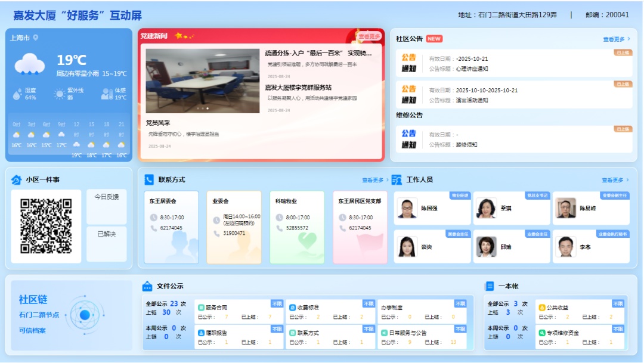Click the 文件公示 section icon
The image size is (644, 363).
pyautogui.click(x=147, y=286)
